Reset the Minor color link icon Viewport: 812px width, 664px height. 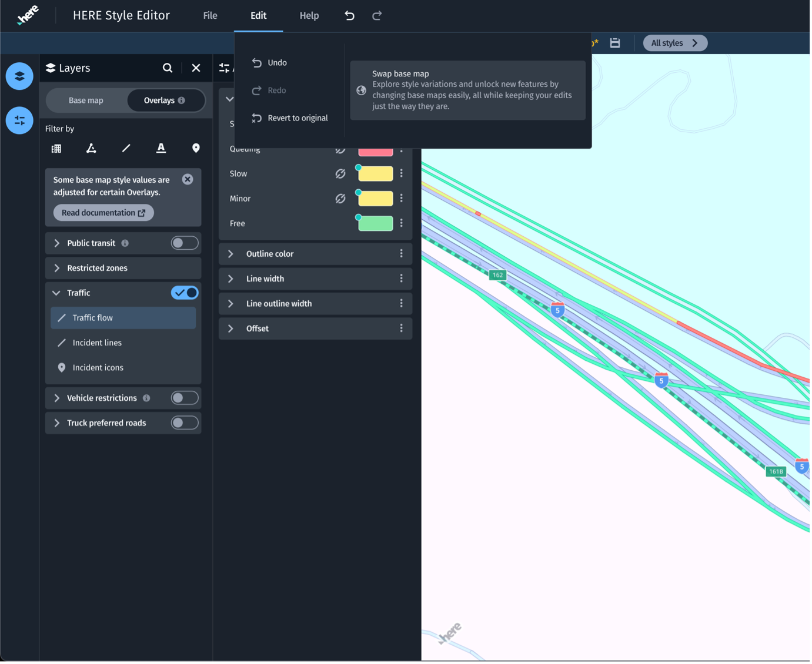340,199
